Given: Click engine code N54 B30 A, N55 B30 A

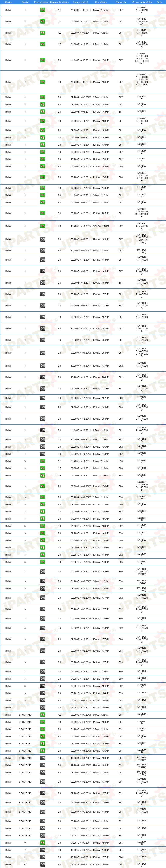Looking at the screenshot, I should (142, 227).
